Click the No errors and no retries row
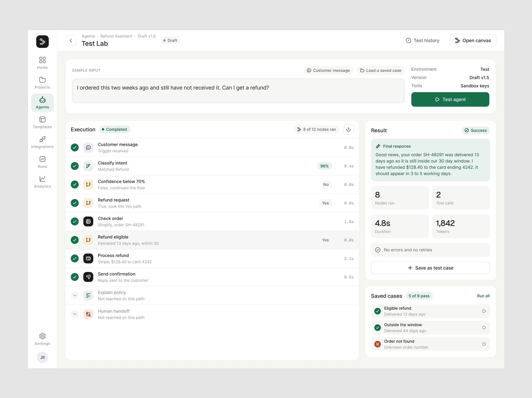This screenshot has width=532, height=398. click(430, 250)
